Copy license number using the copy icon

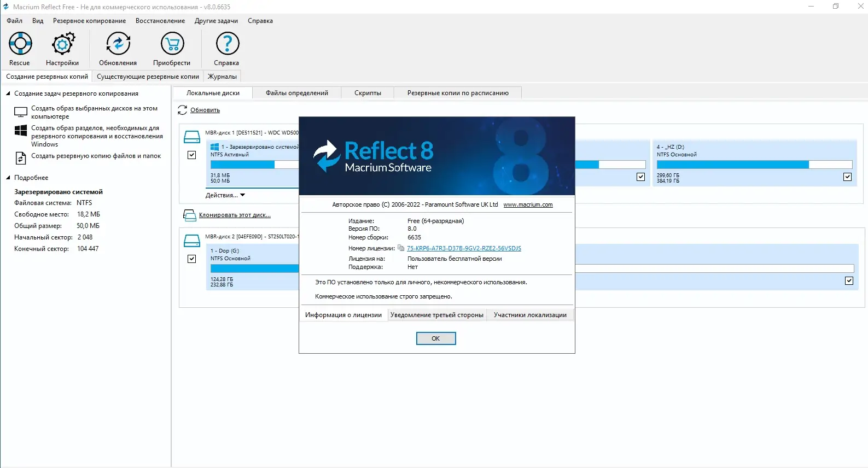click(401, 248)
